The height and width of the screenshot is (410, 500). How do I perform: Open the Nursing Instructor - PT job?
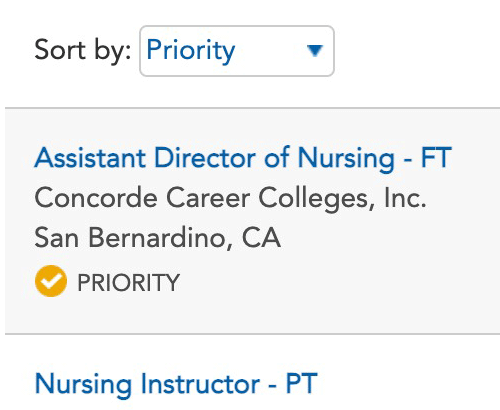176,384
